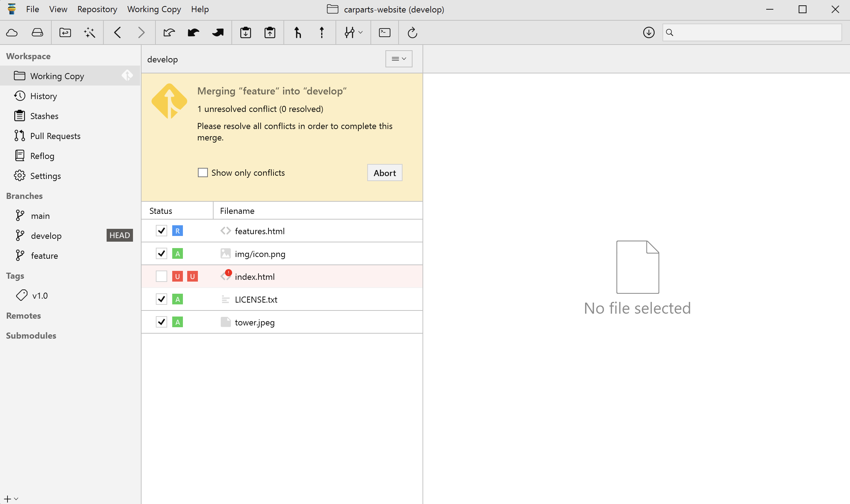Click the Merge toolbar icon
The height and width of the screenshot is (504, 850).
coord(297,33)
